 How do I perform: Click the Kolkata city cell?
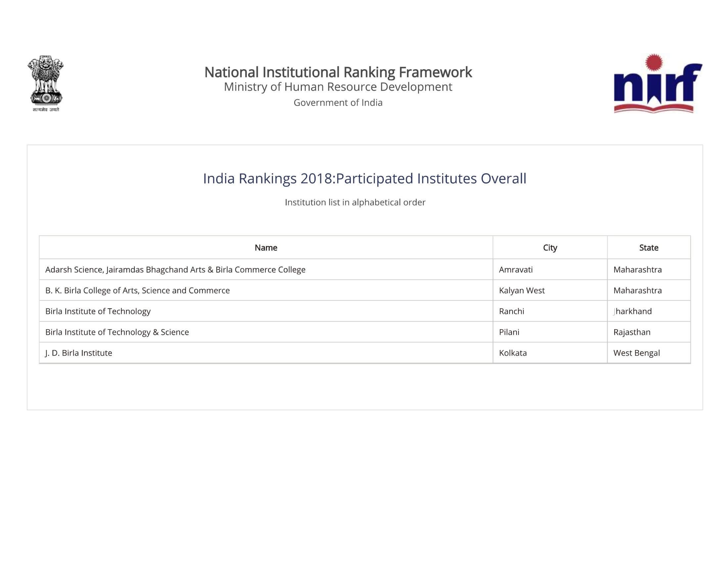[513, 353]
